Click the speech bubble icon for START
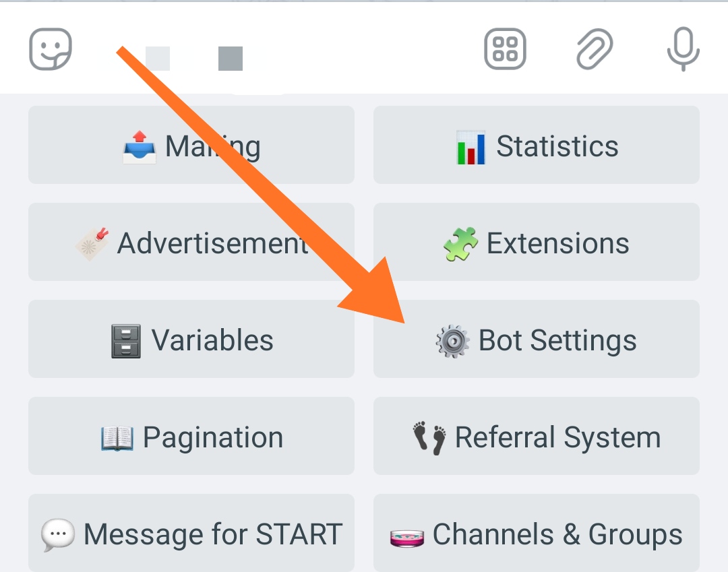The image size is (728, 572). pyautogui.click(x=58, y=535)
